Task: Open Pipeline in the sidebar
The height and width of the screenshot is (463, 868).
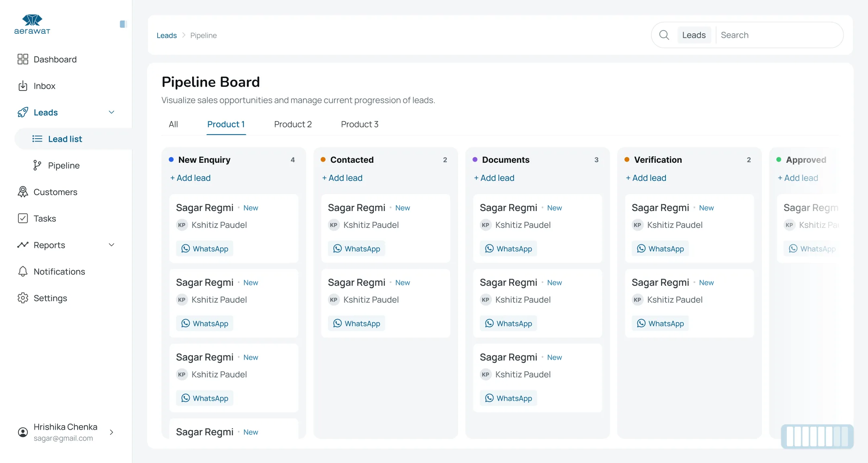Action: coord(63,165)
